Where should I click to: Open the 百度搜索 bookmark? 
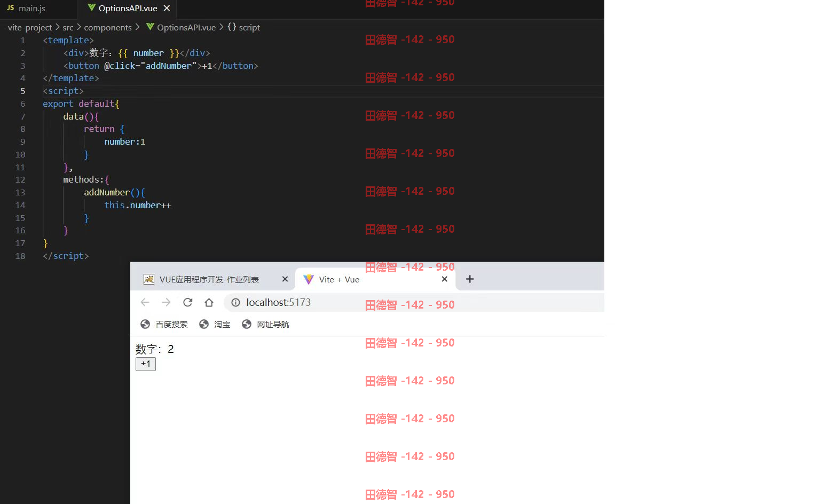(x=164, y=325)
